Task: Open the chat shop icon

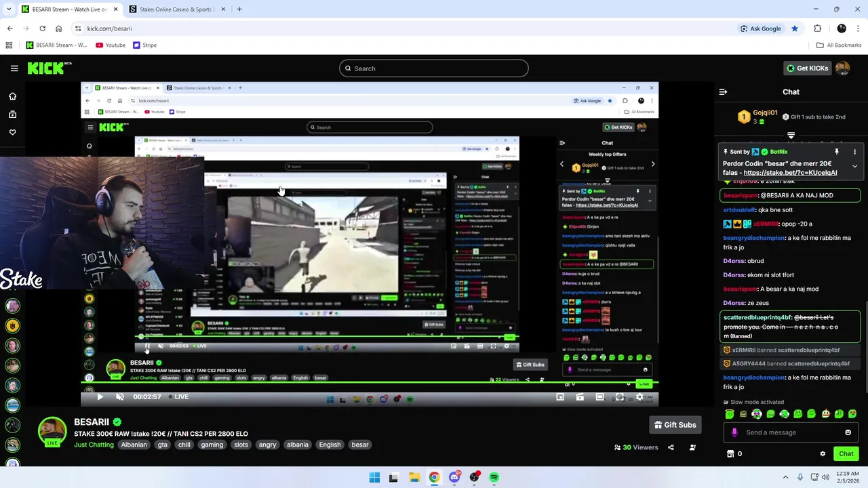Action: (x=730, y=453)
